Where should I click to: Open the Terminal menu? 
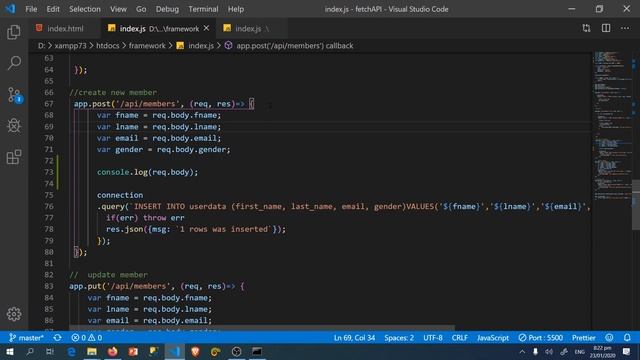(x=203, y=9)
